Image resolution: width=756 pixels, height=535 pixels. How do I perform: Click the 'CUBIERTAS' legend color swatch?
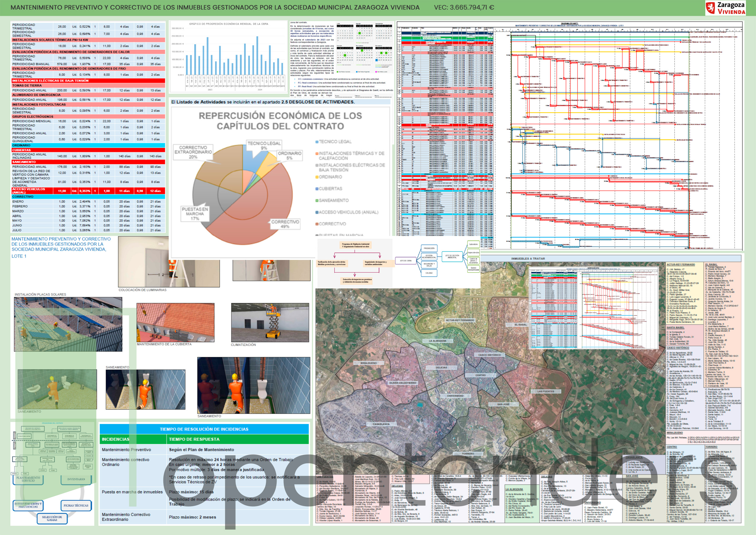317,189
